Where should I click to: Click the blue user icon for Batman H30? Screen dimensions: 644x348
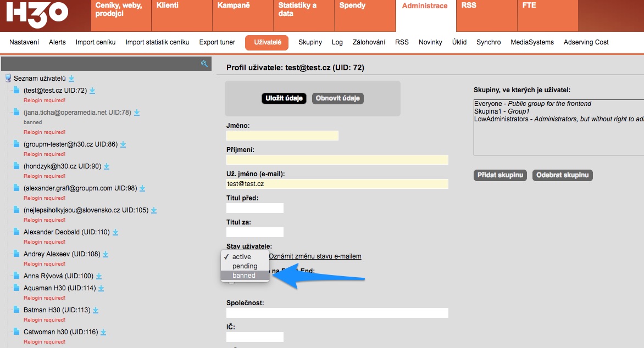16,310
